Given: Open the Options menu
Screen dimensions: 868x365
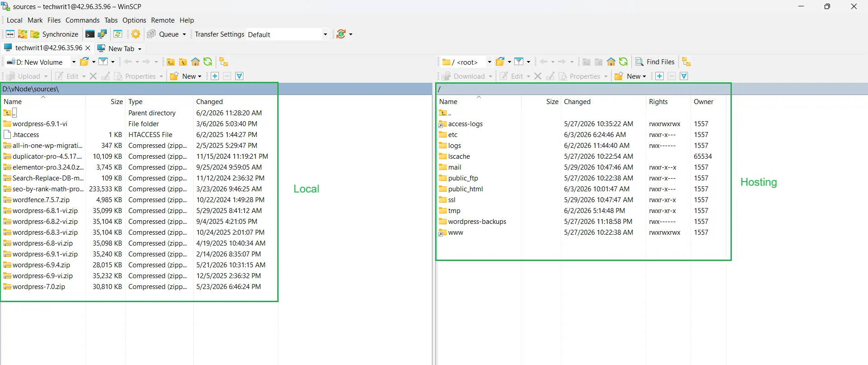Looking at the screenshot, I should (x=134, y=20).
